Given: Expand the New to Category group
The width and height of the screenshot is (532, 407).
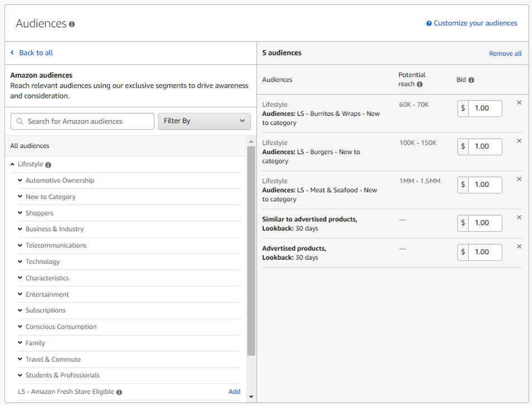Looking at the screenshot, I should point(20,197).
